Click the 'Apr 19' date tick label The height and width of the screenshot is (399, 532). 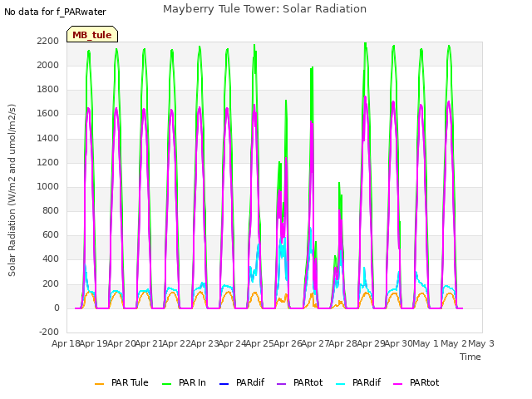94,343
